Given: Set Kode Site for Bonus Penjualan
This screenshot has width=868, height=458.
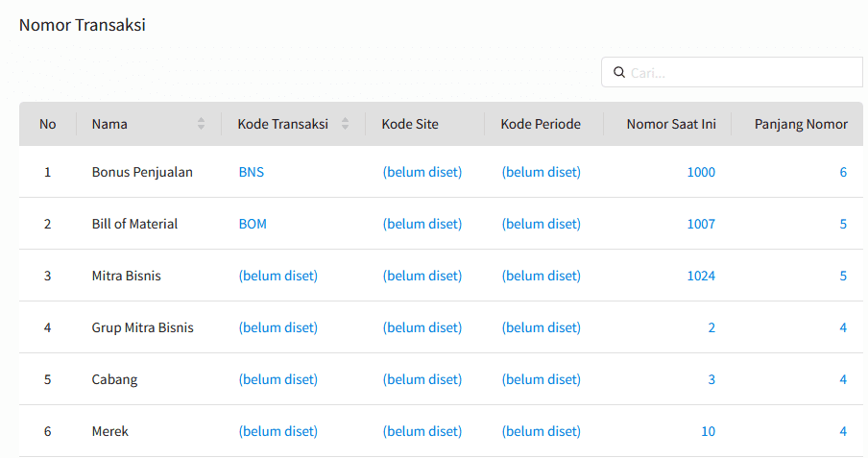Looking at the screenshot, I should 422,172.
